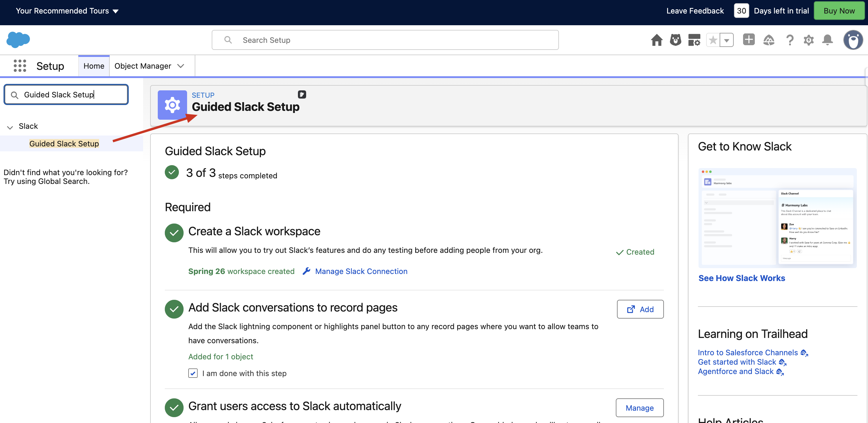Image resolution: width=868 pixels, height=423 pixels.
Task: Click search icon in Search Setup bar
Action: pyautogui.click(x=228, y=40)
